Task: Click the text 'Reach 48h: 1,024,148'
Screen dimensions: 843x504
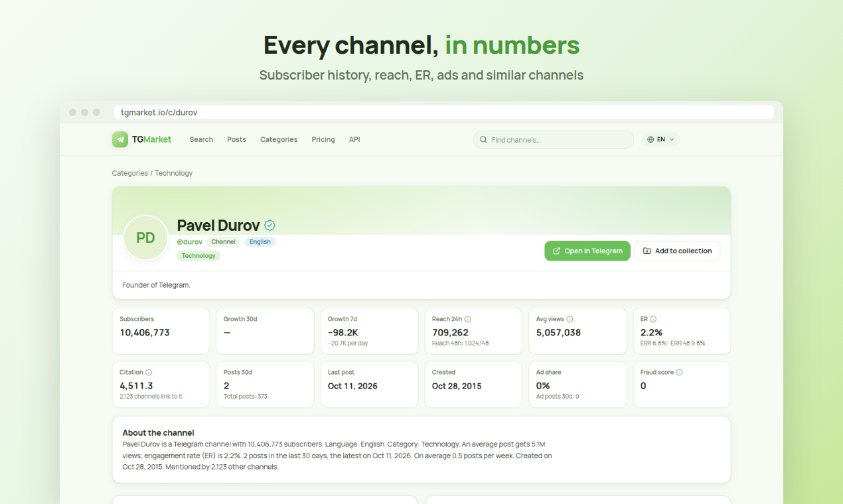Action: tap(461, 344)
